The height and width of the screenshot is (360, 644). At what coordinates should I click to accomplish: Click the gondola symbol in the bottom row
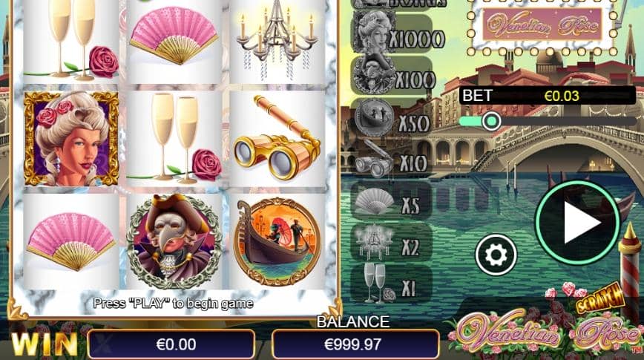tap(277, 241)
